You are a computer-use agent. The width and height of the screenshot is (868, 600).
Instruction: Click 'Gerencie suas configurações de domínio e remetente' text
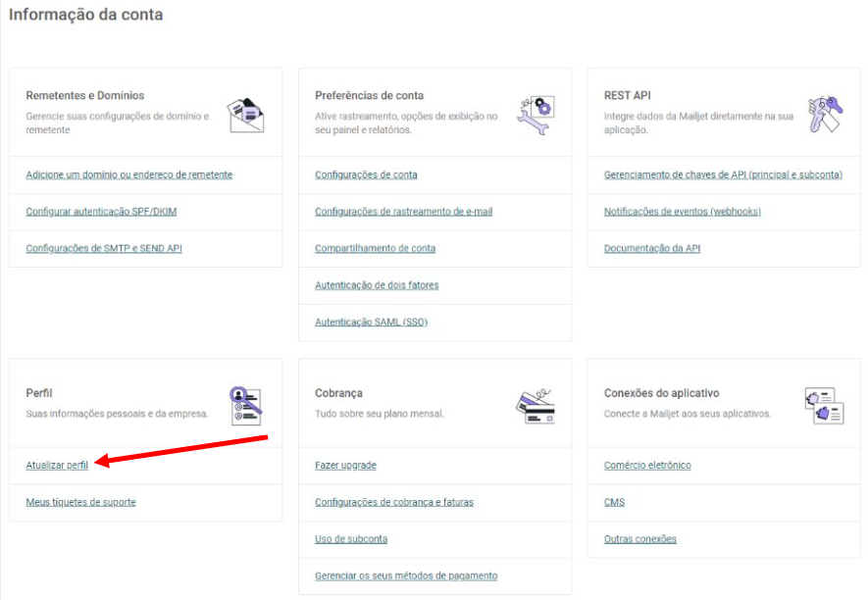[118, 123]
